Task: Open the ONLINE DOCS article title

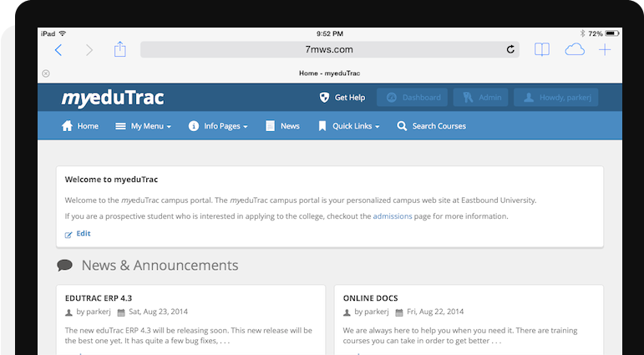Action: coord(371,298)
